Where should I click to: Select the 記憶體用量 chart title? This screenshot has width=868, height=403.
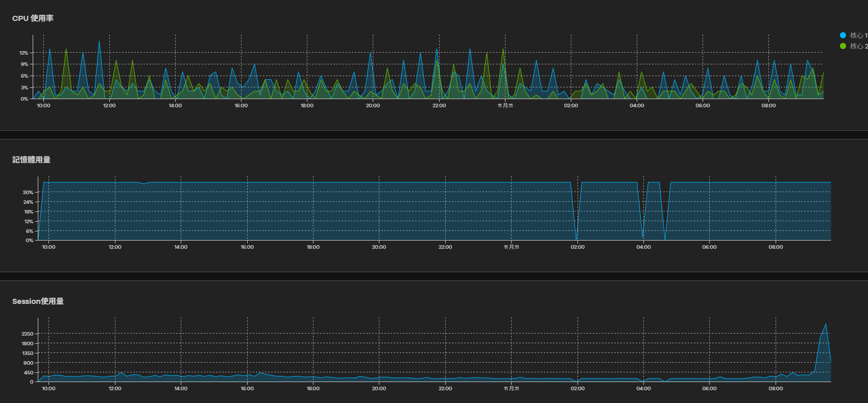31,159
